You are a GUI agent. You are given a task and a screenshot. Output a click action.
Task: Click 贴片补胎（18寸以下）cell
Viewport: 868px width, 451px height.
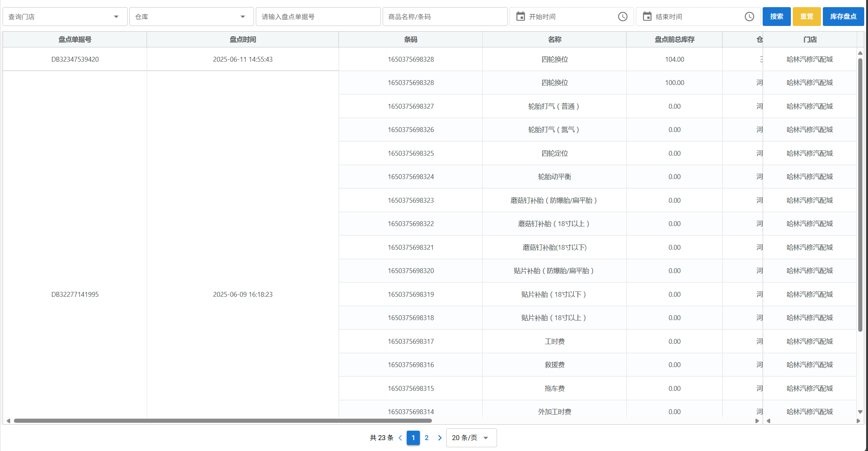pyautogui.click(x=555, y=295)
